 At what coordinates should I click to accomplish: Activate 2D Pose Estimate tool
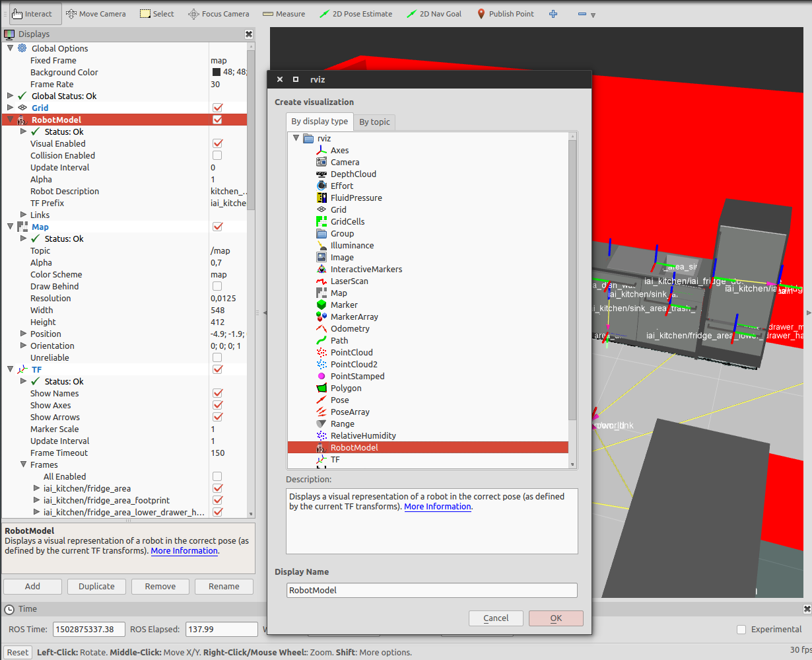tap(355, 14)
